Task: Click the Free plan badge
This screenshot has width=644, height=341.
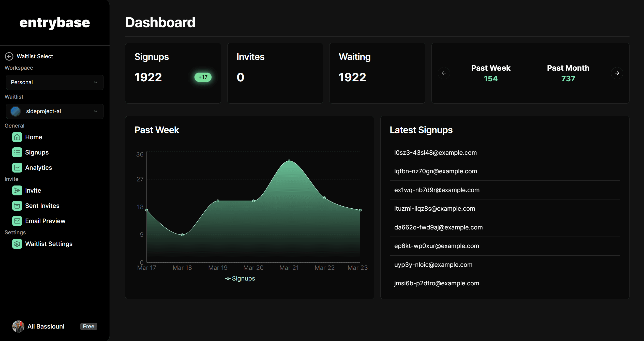Action: click(x=88, y=327)
